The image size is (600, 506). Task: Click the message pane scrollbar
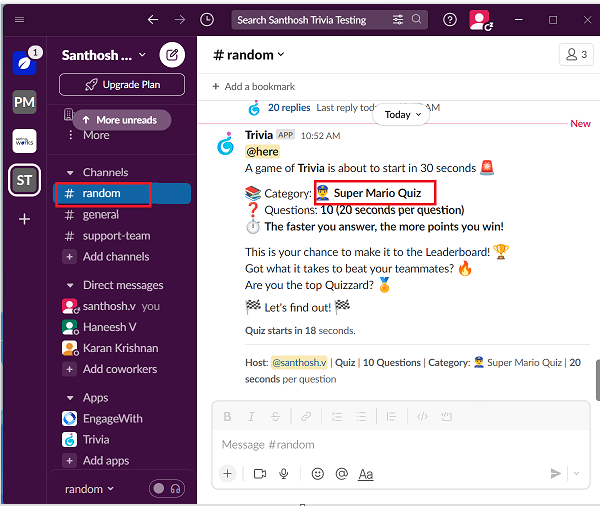pyautogui.click(x=598, y=380)
